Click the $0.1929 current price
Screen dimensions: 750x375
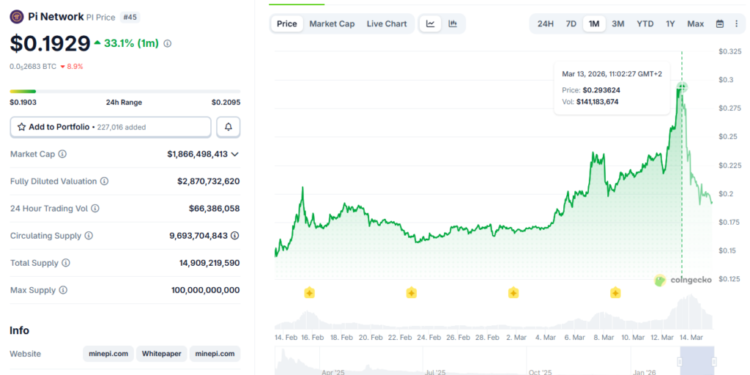coord(50,44)
